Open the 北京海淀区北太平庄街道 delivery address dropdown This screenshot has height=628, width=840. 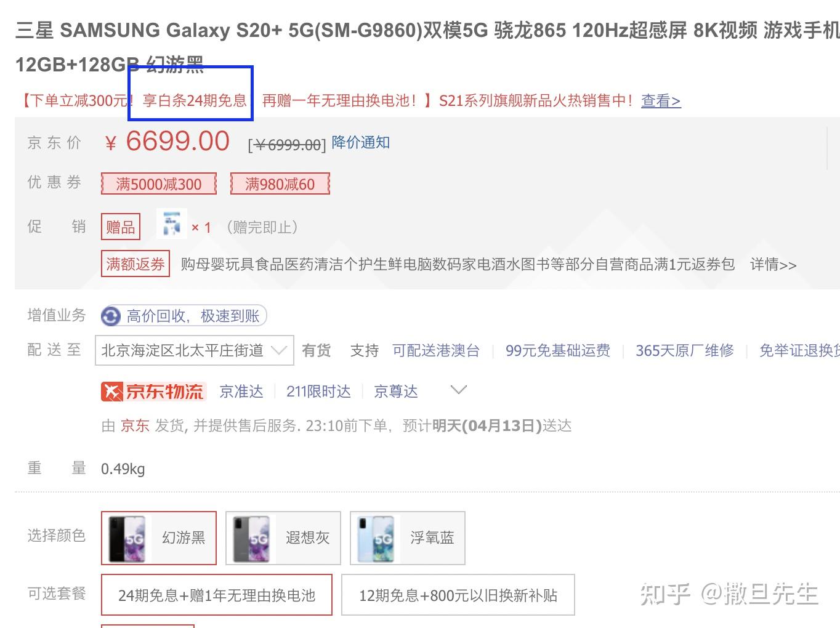[x=195, y=350]
